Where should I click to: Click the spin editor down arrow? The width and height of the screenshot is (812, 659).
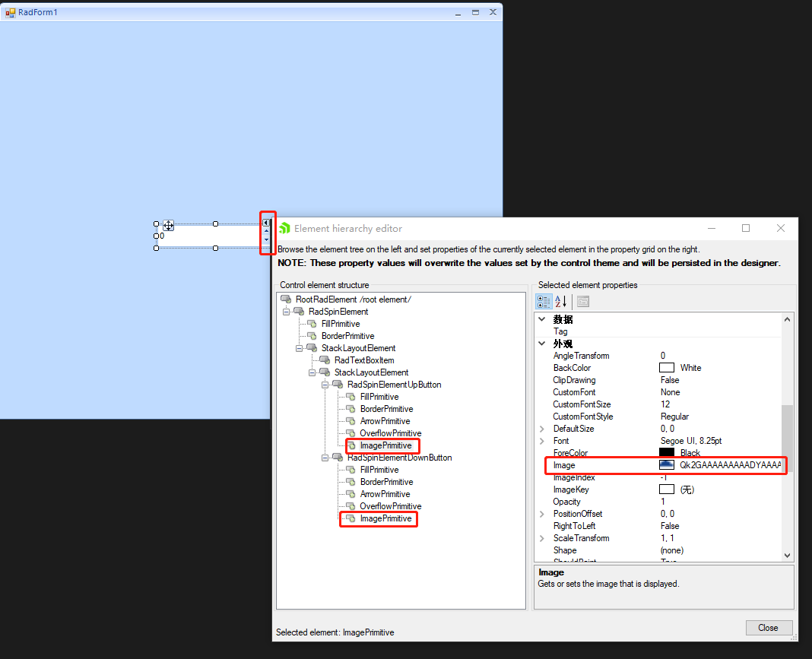266,240
